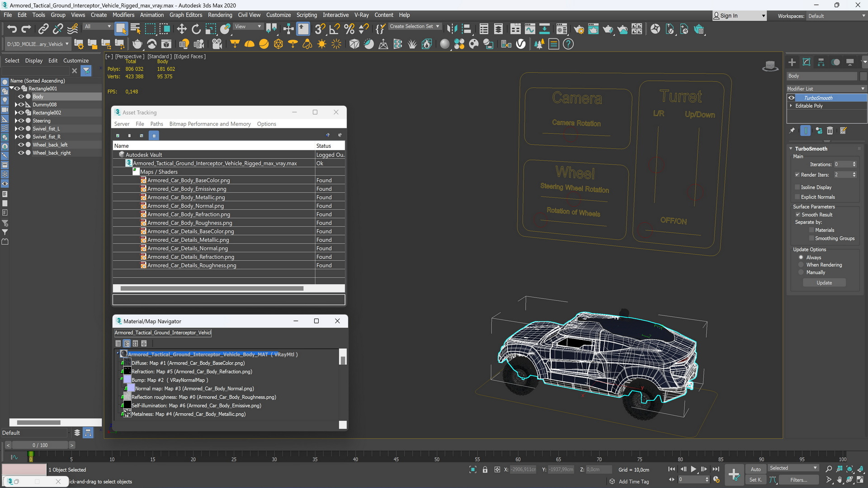This screenshot has height=488, width=868.
Task: Click the Undo icon in main toolbar
Action: [12, 29]
